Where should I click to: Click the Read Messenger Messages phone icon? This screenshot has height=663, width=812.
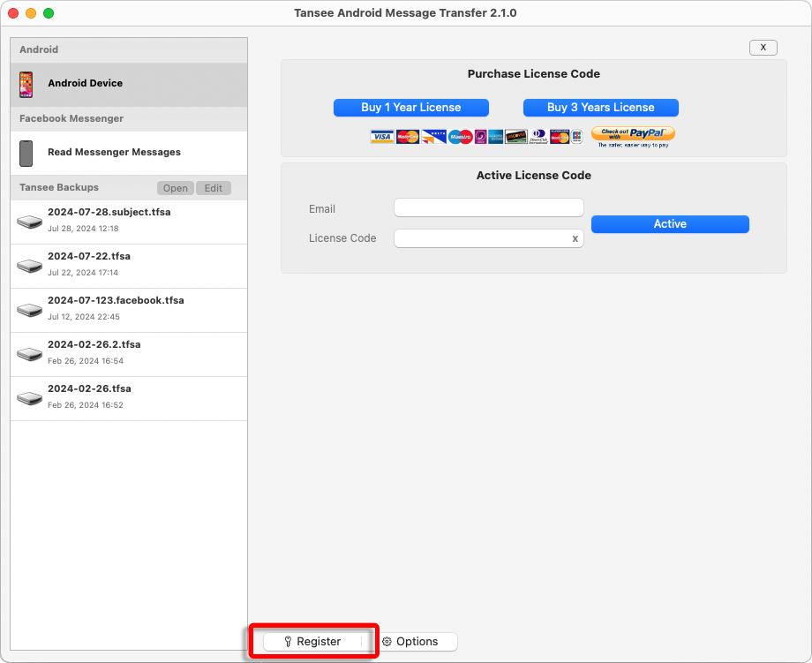(26, 154)
